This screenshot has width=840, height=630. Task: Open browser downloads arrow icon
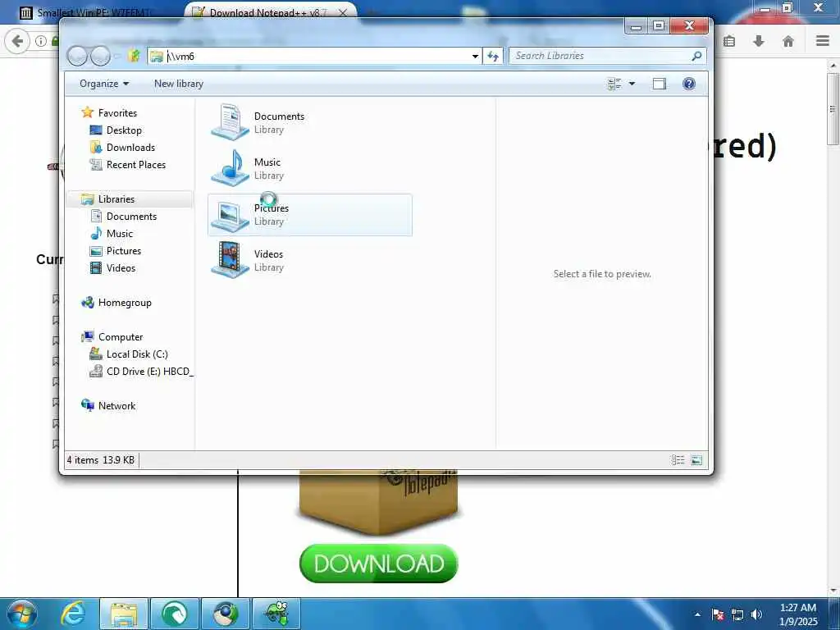[759, 41]
